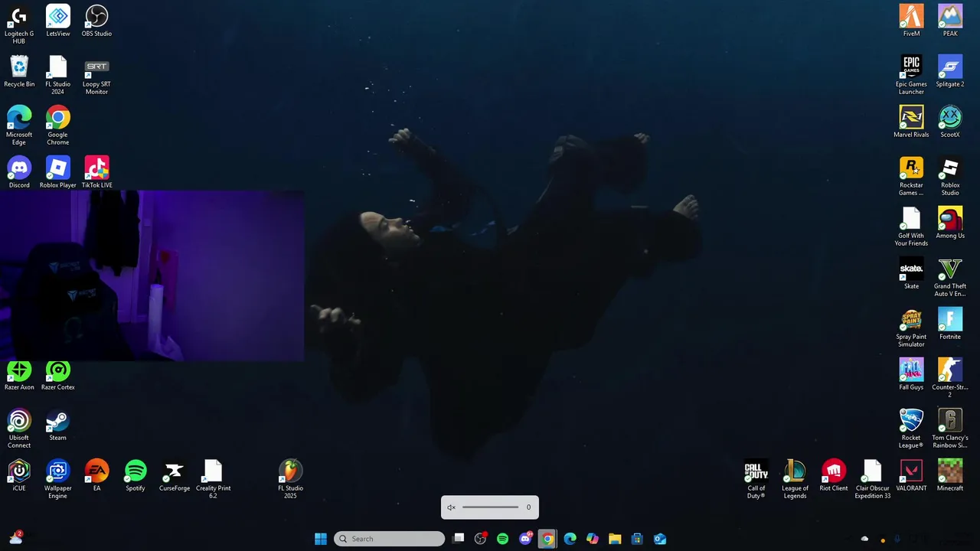Open Copilot from the taskbar
The image size is (980, 551).
click(592, 539)
